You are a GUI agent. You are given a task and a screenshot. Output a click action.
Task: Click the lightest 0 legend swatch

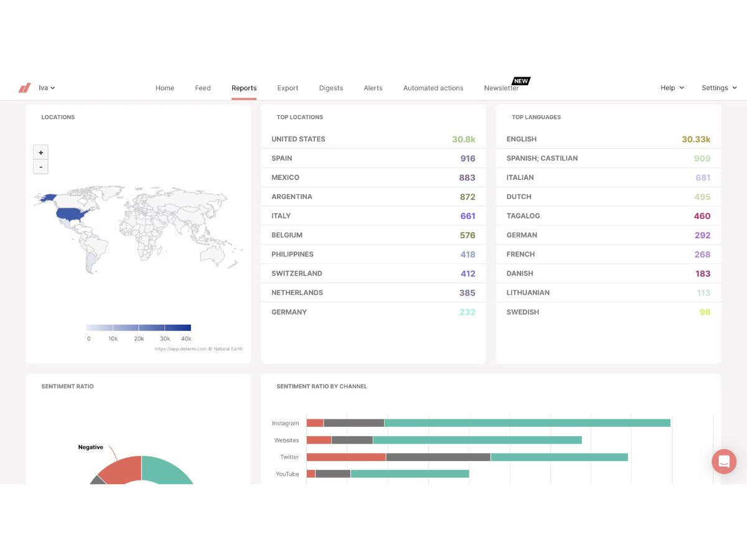[x=100, y=327]
